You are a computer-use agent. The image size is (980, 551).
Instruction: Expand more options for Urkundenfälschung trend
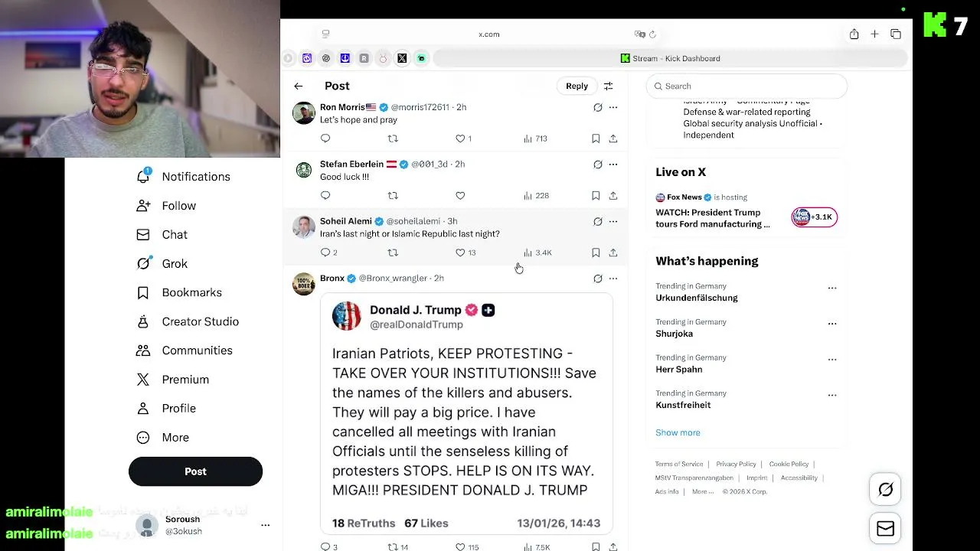click(832, 289)
